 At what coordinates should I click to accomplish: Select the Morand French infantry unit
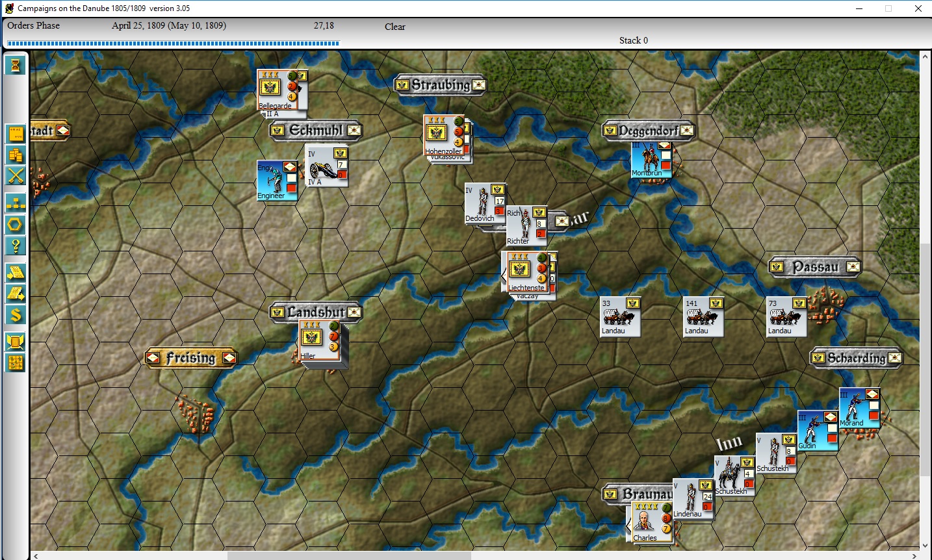[859, 408]
